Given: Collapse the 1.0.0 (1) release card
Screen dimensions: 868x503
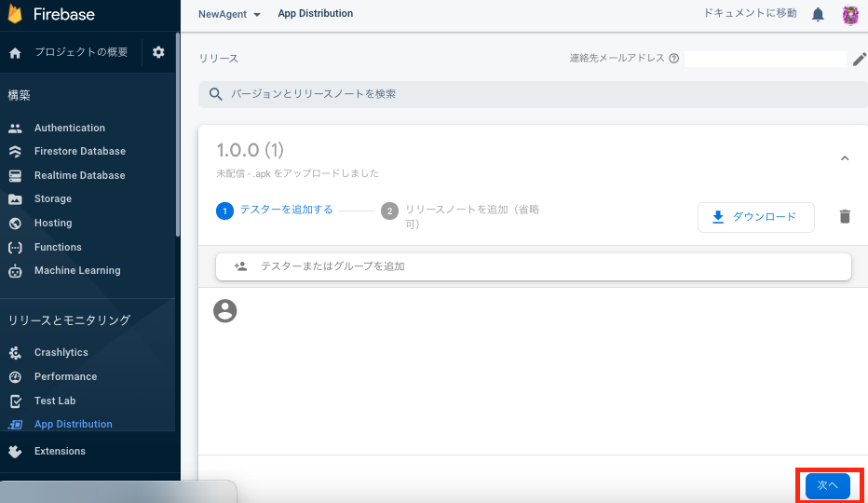Looking at the screenshot, I should point(845,158).
